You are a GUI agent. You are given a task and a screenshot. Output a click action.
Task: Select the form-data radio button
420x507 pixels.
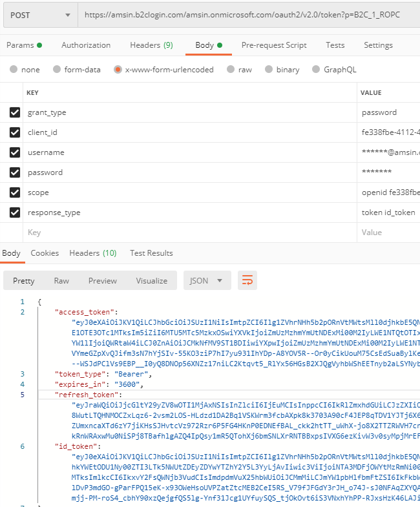pyautogui.click(x=57, y=69)
